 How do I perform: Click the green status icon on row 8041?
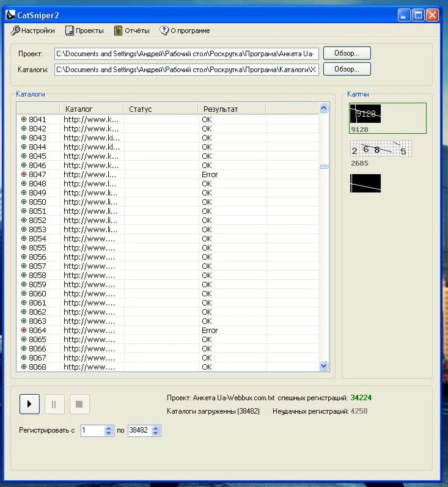click(24, 120)
